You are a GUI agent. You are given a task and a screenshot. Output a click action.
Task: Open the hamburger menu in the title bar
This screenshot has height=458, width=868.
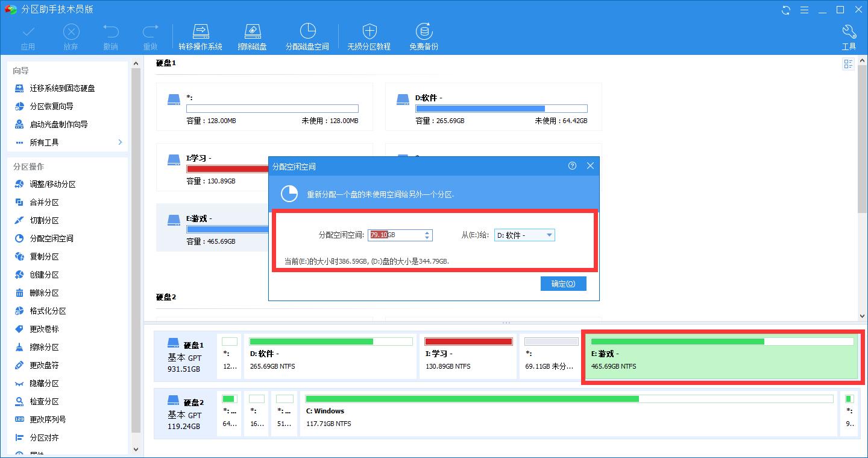click(804, 9)
